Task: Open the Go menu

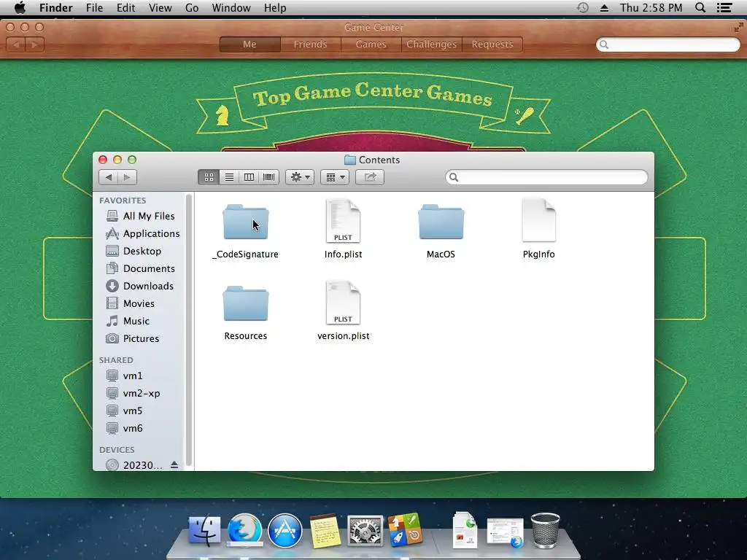Action: click(192, 7)
